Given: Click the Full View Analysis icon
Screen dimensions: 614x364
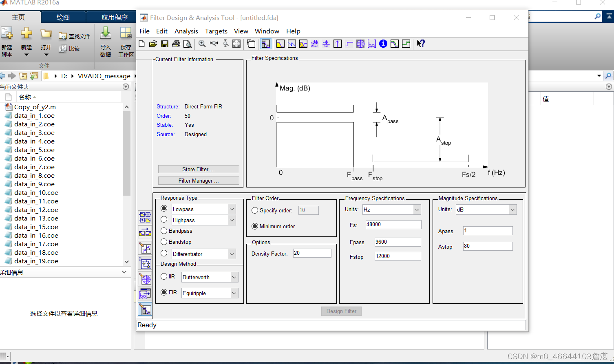Looking at the screenshot, I should tap(251, 44).
